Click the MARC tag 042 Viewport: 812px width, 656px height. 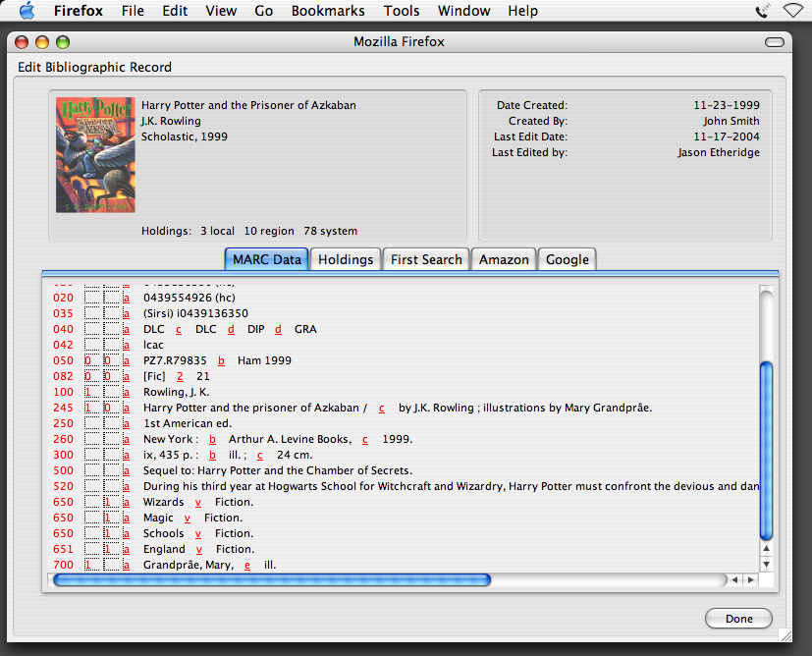click(63, 345)
